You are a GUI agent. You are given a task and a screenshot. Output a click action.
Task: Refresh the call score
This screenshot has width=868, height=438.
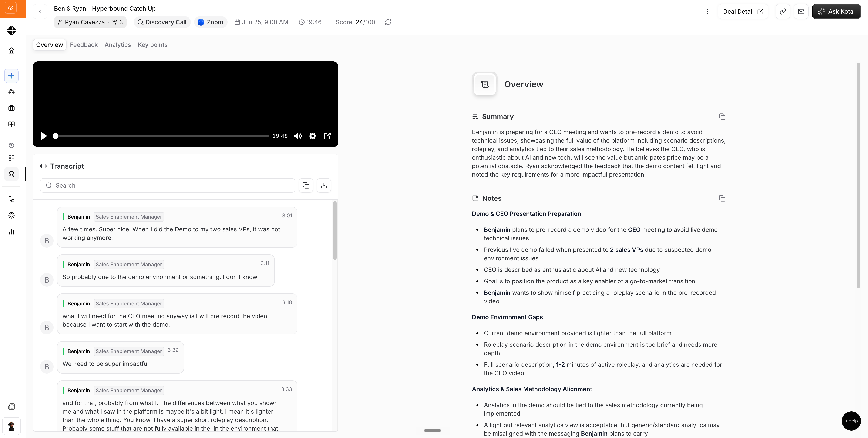tap(388, 22)
